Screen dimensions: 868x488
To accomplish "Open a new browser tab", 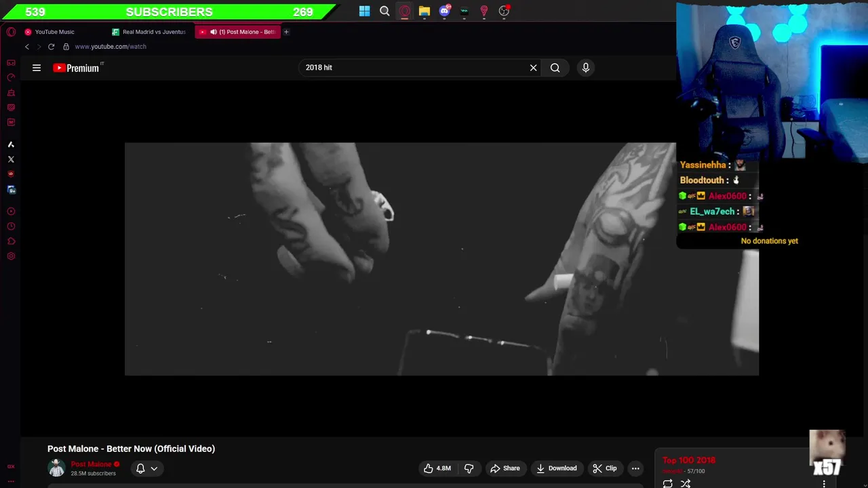I will click(x=286, y=32).
